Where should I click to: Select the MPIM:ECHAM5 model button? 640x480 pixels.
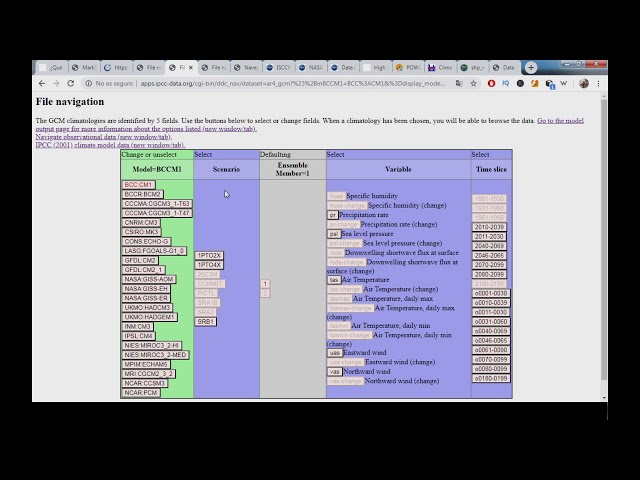(x=146, y=364)
